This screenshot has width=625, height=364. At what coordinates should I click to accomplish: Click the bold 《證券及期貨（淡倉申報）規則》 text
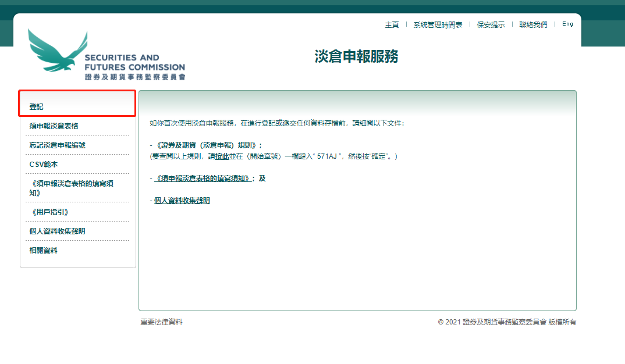(206, 145)
